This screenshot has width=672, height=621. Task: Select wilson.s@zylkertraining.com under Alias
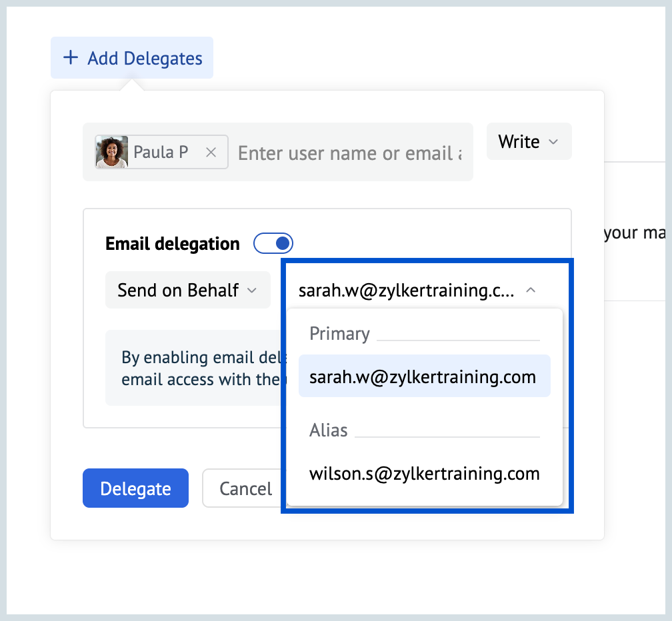point(424,473)
